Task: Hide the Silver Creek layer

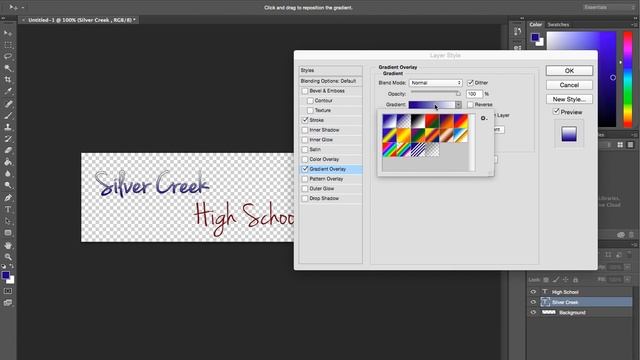Action: 533,302
